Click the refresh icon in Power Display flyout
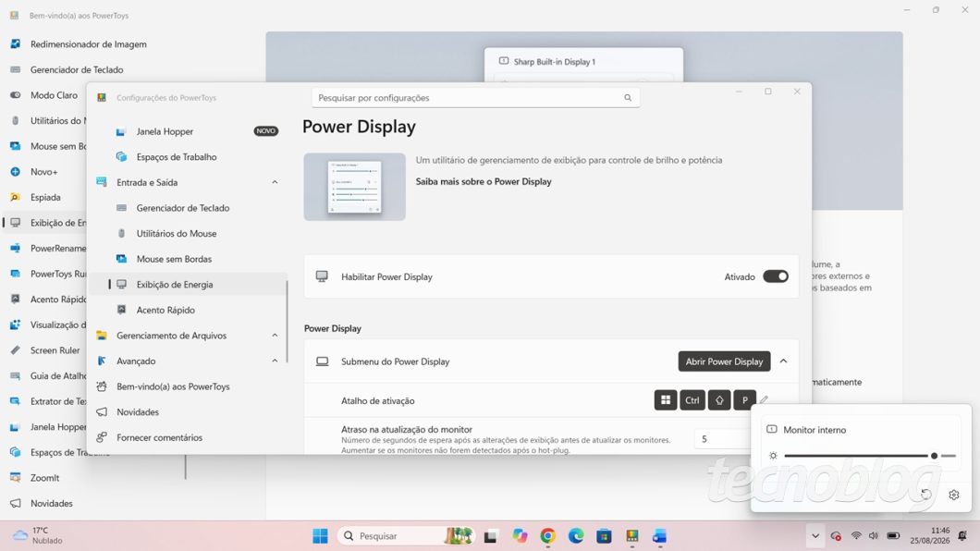Viewport: 980px width, 551px height. pos(926,495)
